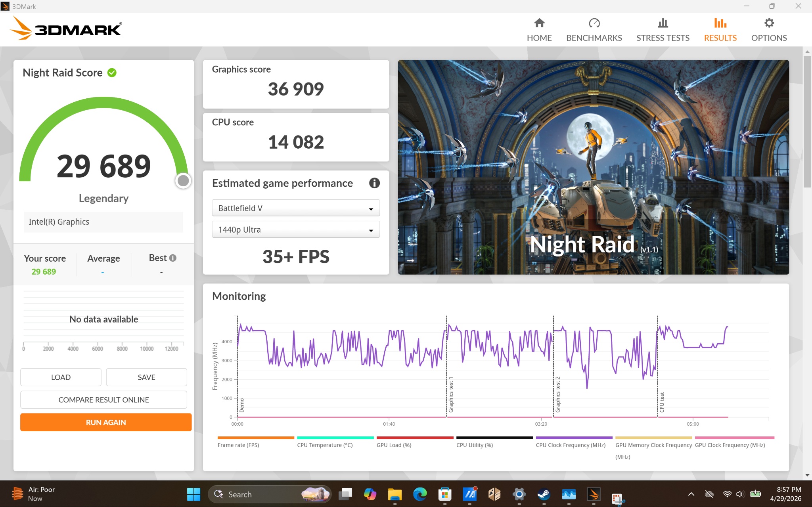This screenshot has height=507, width=812.
Task: Show hidden system tray icons
Action: [691, 494]
